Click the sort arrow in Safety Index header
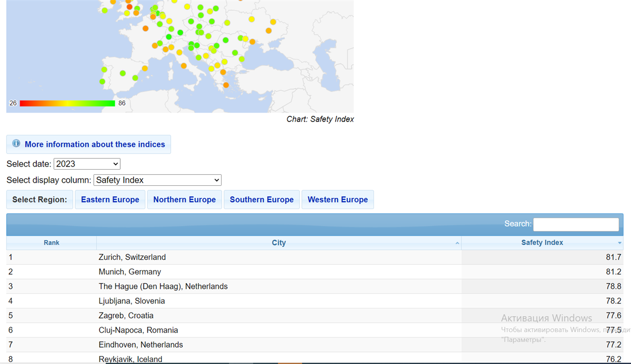The image size is (631, 364). [620, 243]
